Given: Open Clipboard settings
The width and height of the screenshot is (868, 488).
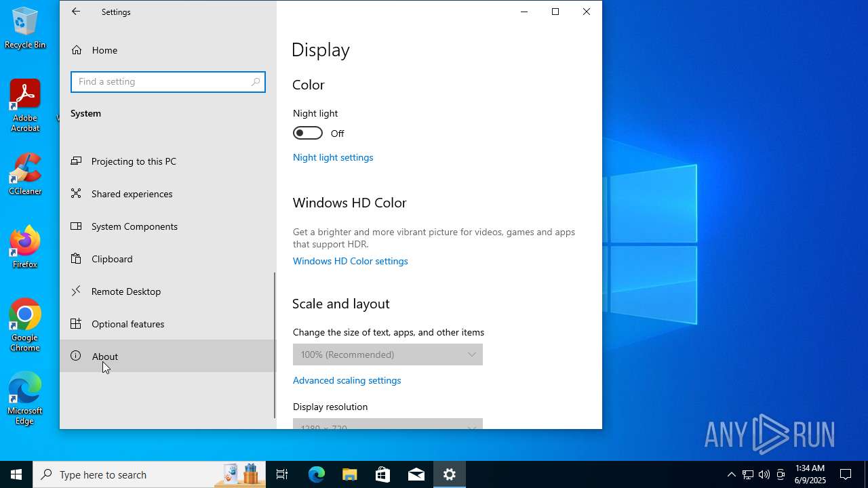Looking at the screenshot, I should [167, 259].
